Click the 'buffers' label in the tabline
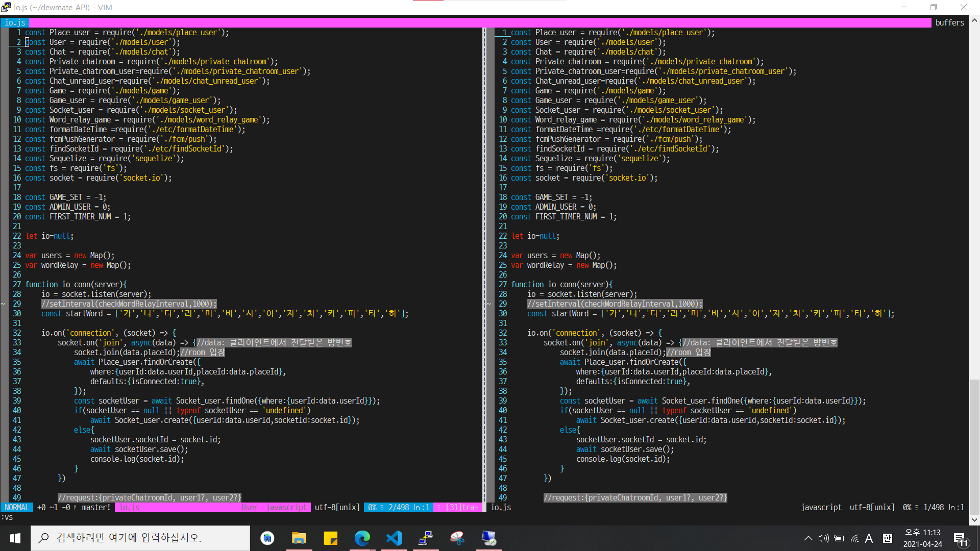Image resolution: width=980 pixels, height=551 pixels. (x=949, y=22)
